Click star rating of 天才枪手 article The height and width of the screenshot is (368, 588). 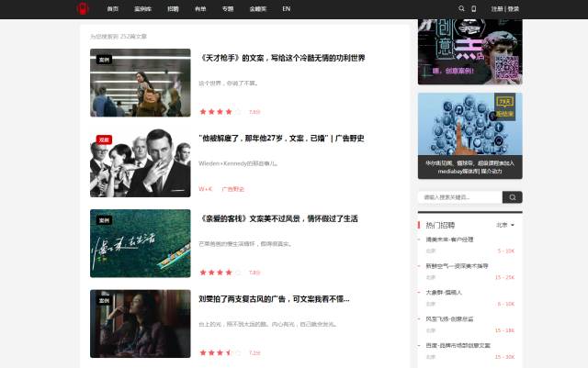click(220, 112)
